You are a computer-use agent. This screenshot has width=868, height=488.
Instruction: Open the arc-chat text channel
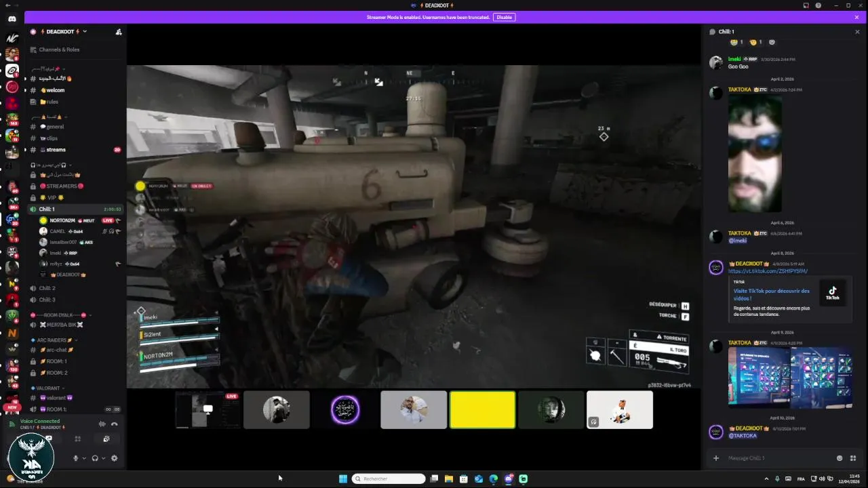click(75, 350)
